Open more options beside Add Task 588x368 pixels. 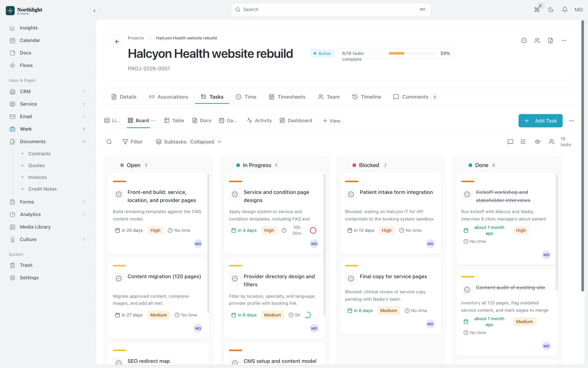click(571, 121)
